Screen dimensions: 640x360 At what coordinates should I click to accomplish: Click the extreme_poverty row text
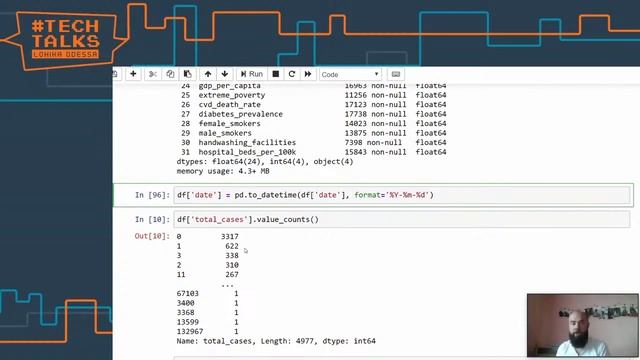(x=232, y=95)
